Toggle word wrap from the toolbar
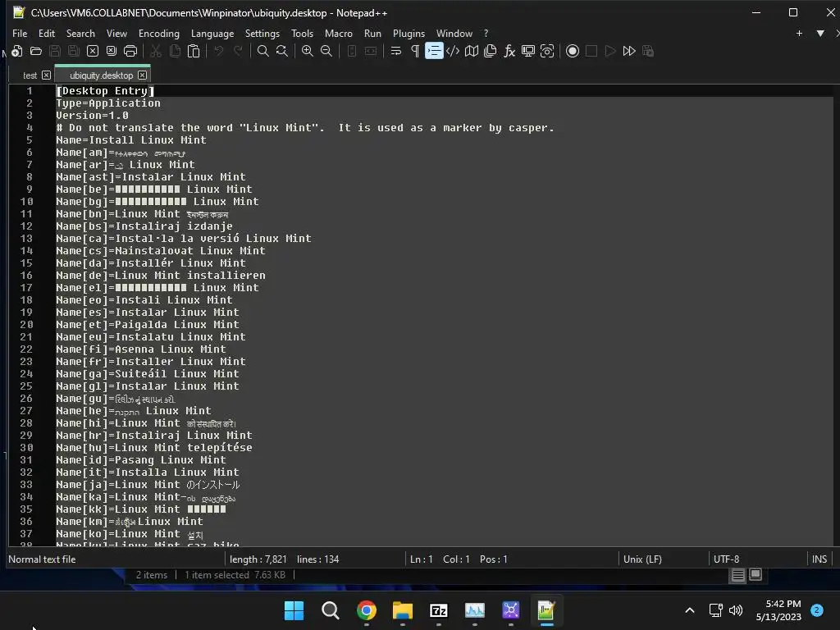 click(x=396, y=51)
